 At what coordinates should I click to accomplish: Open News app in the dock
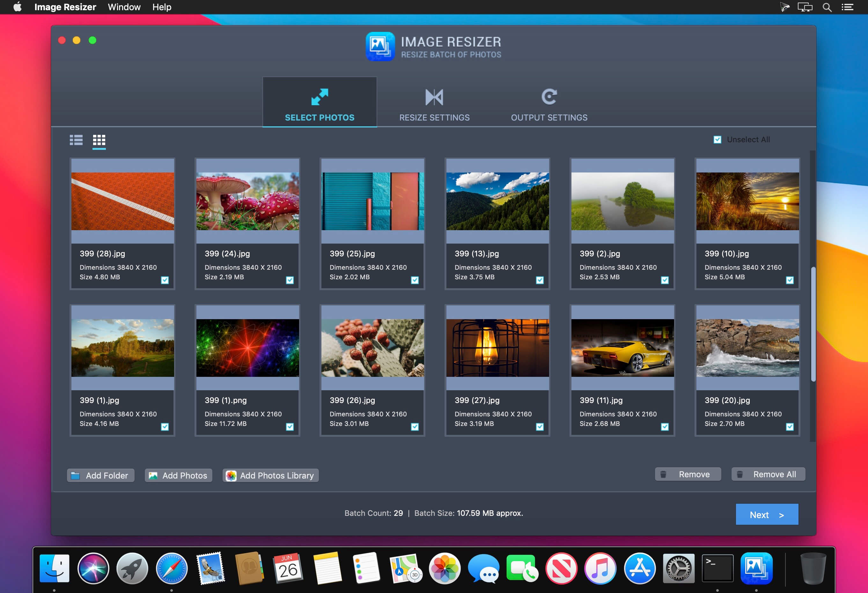561,568
